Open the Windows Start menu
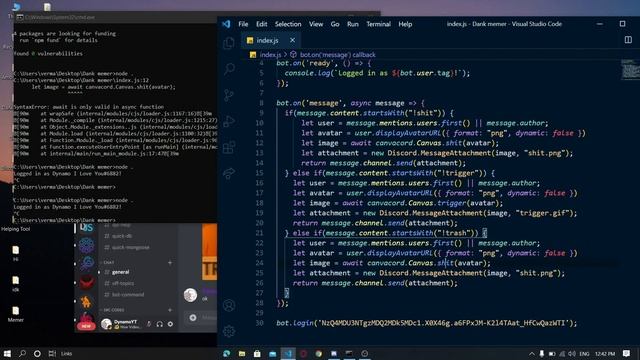This screenshot has width=640, height=360. [x=7, y=353]
